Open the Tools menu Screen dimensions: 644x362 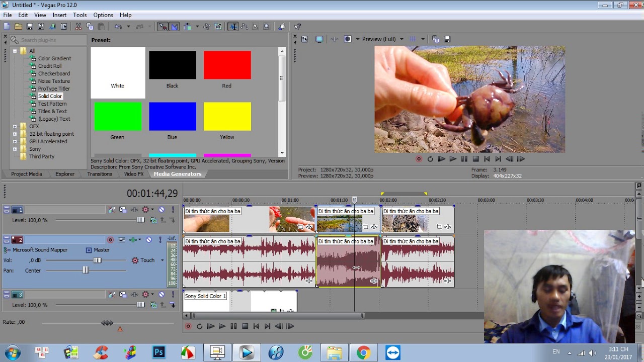[x=80, y=15]
